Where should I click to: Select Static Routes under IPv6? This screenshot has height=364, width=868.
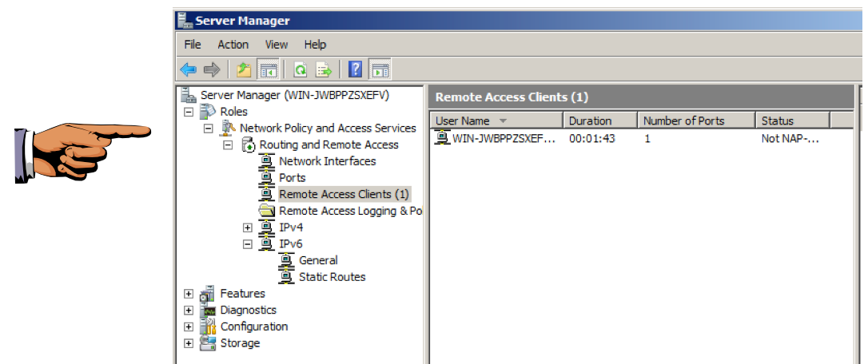tap(332, 277)
